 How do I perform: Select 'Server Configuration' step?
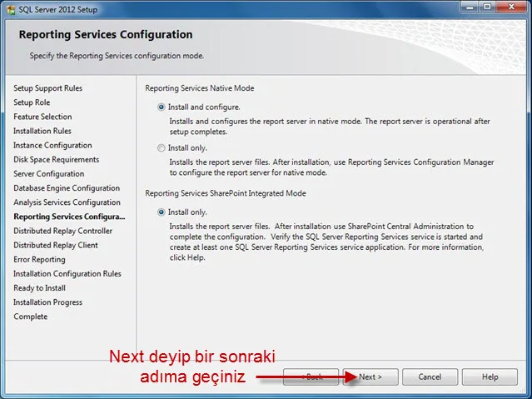[x=49, y=174]
